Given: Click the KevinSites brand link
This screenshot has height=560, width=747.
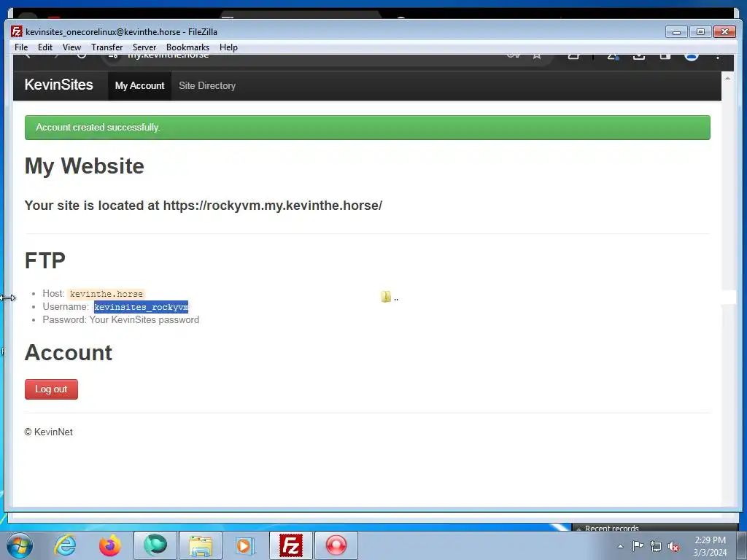Looking at the screenshot, I should tap(58, 85).
